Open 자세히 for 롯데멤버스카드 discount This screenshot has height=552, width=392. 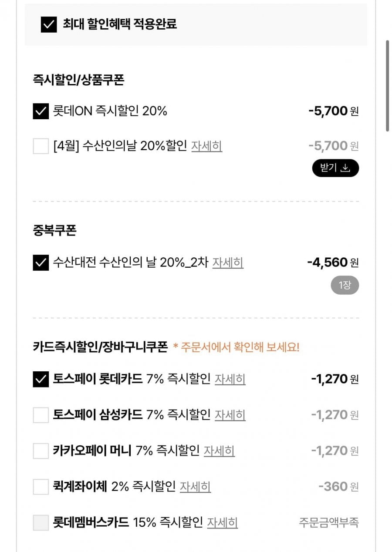(222, 522)
